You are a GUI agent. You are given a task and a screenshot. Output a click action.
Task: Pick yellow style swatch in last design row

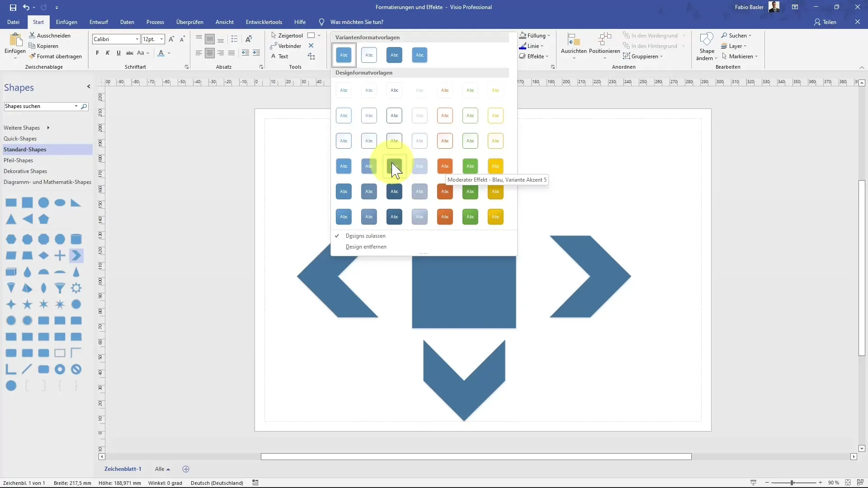pyautogui.click(x=495, y=217)
